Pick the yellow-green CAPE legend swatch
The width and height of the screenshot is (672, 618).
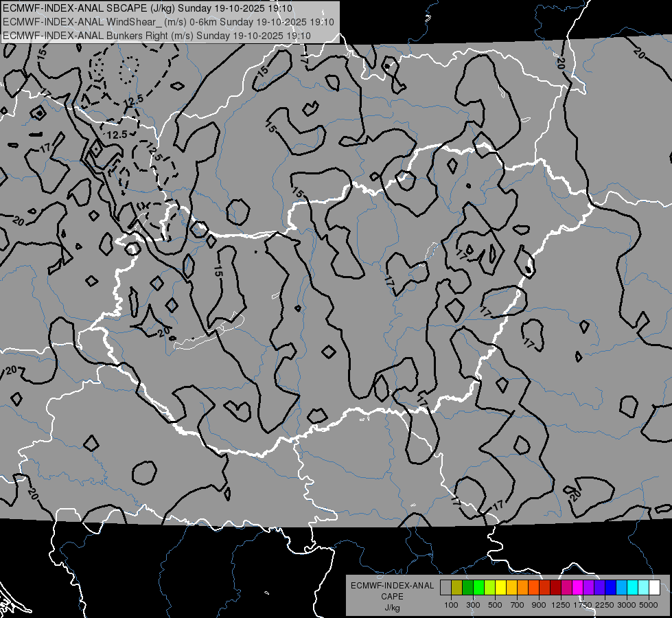pos(490,588)
